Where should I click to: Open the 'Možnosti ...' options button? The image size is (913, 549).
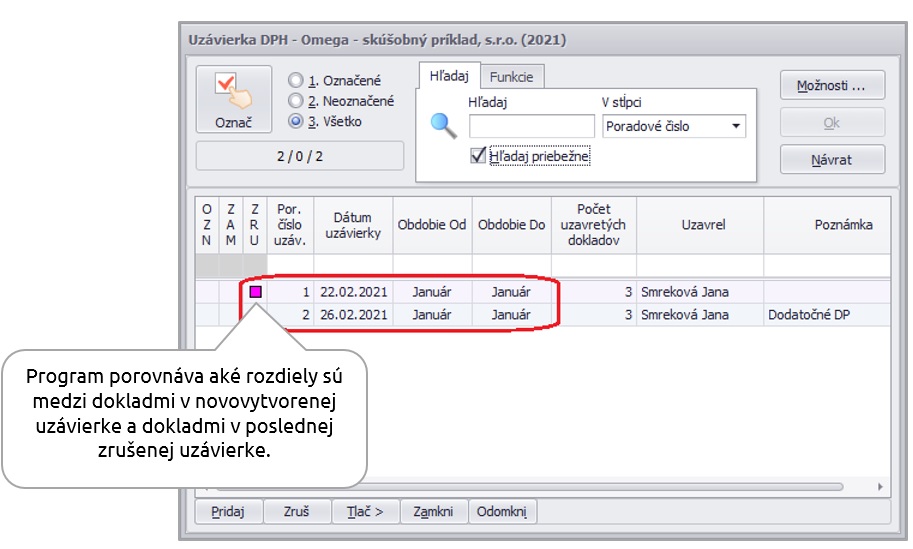pos(832,86)
